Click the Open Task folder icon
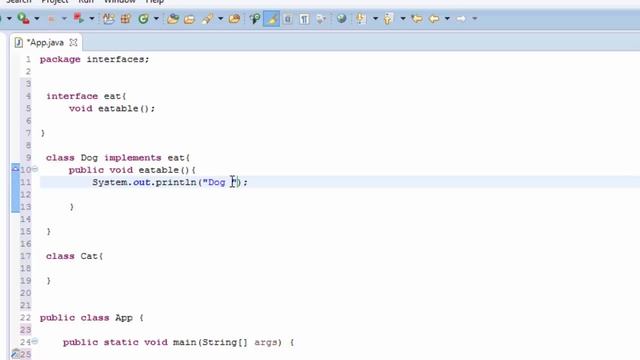The width and height of the screenshot is (640, 360). (189, 18)
